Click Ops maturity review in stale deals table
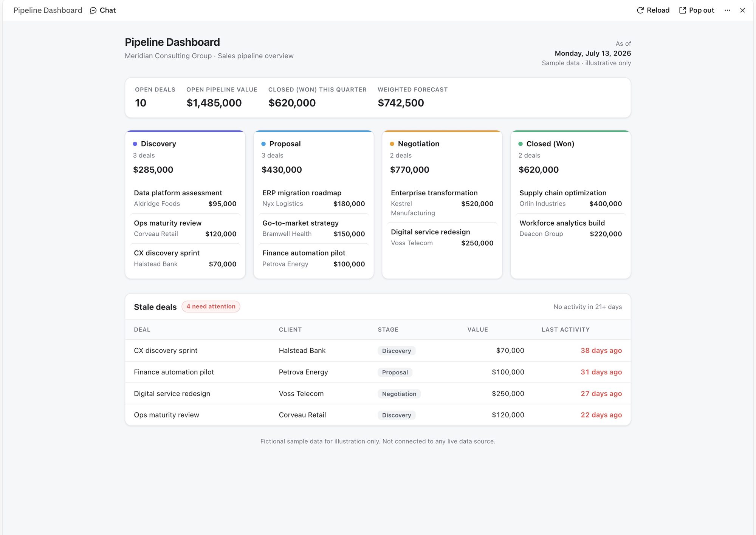The height and width of the screenshot is (535, 756). click(166, 415)
